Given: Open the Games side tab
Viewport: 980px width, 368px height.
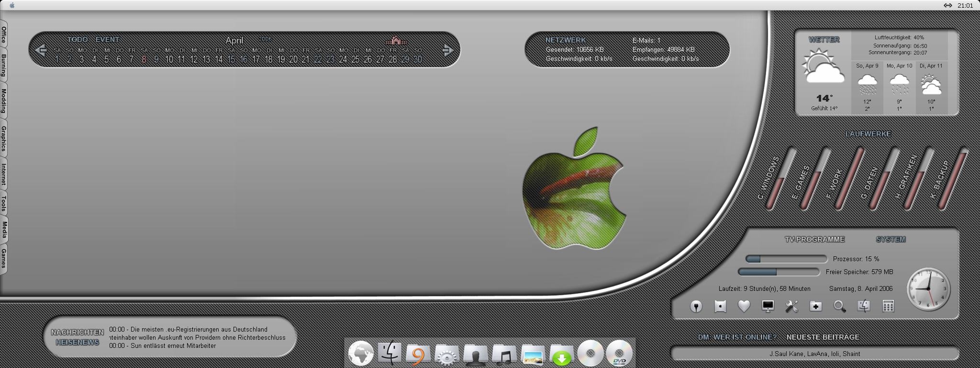Looking at the screenshot, I should 3,259.
